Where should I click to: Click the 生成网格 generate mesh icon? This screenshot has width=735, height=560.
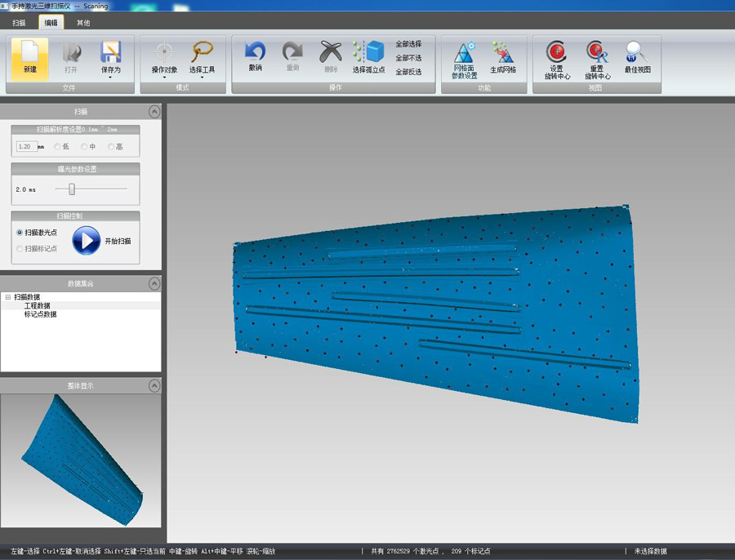[503, 52]
